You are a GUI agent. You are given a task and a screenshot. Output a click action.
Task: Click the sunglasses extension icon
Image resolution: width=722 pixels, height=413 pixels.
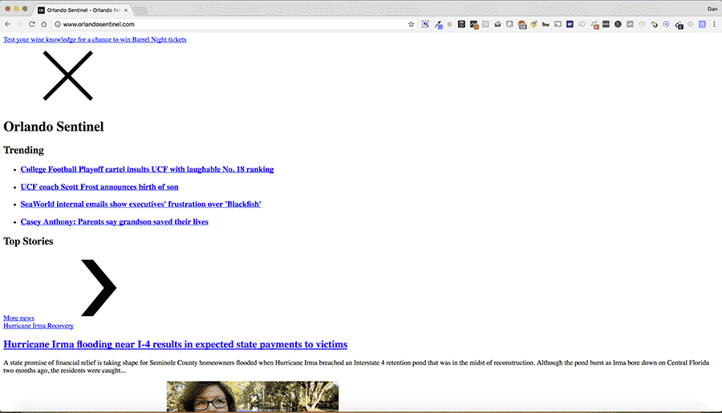[546, 24]
